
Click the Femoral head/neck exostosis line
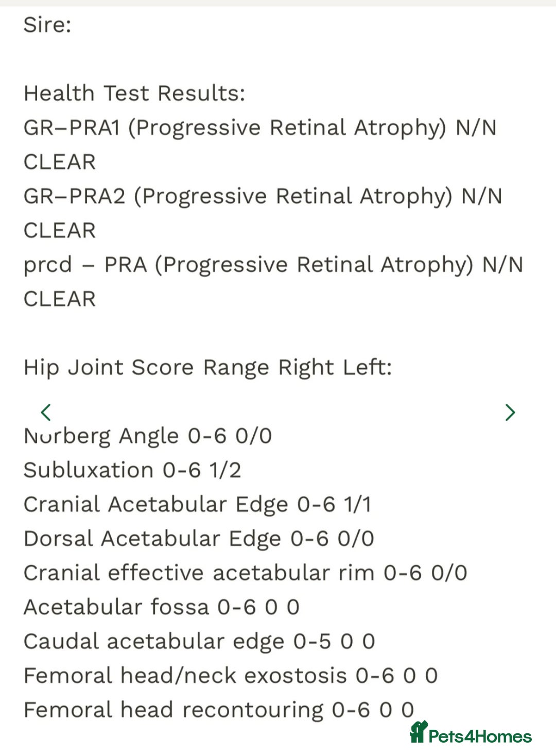(231, 676)
